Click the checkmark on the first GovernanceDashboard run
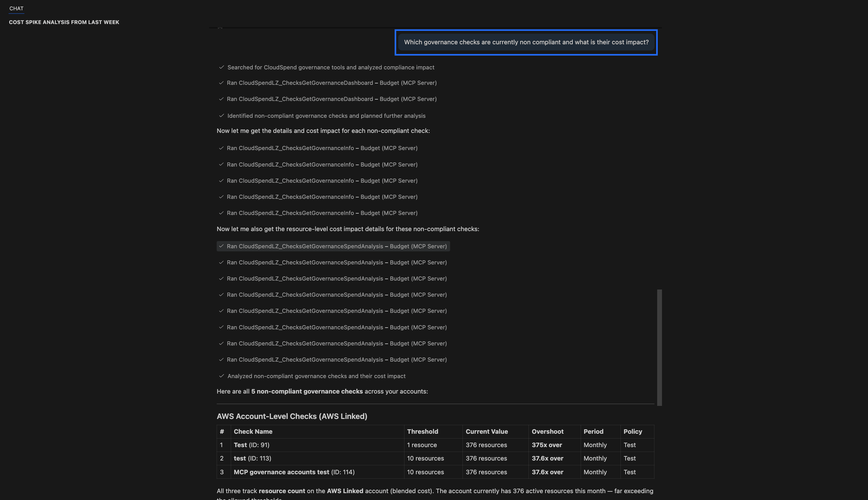Screen dimensions: 868x500 (x=221, y=83)
